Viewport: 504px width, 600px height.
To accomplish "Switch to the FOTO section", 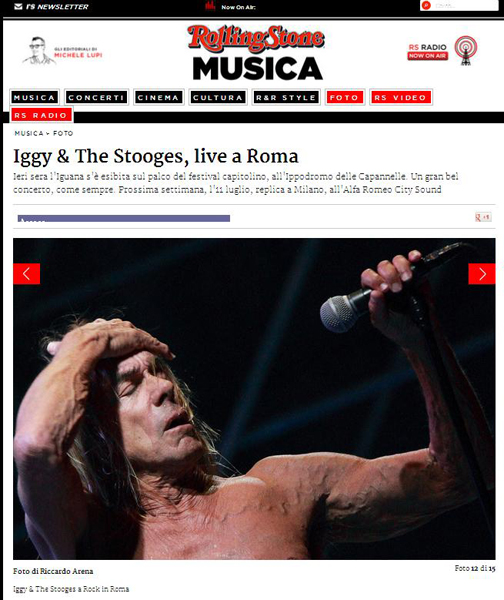I will click(344, 98).
